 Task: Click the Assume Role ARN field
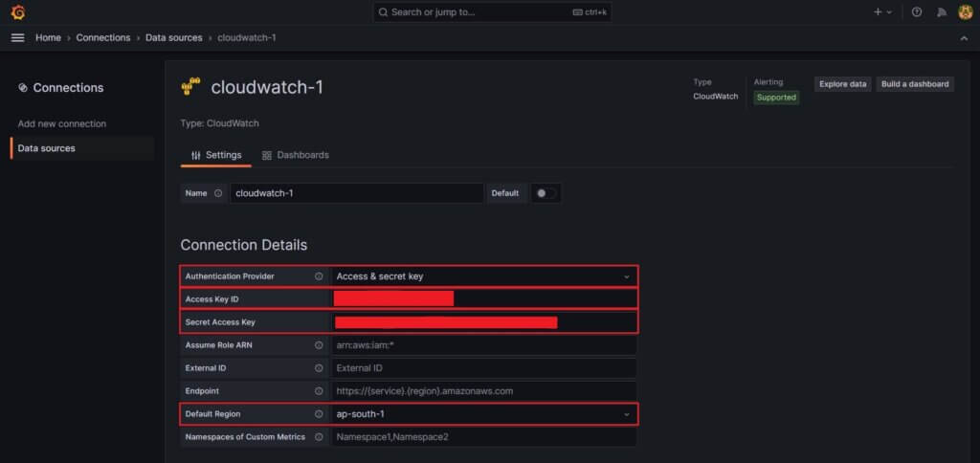(483, 345)
